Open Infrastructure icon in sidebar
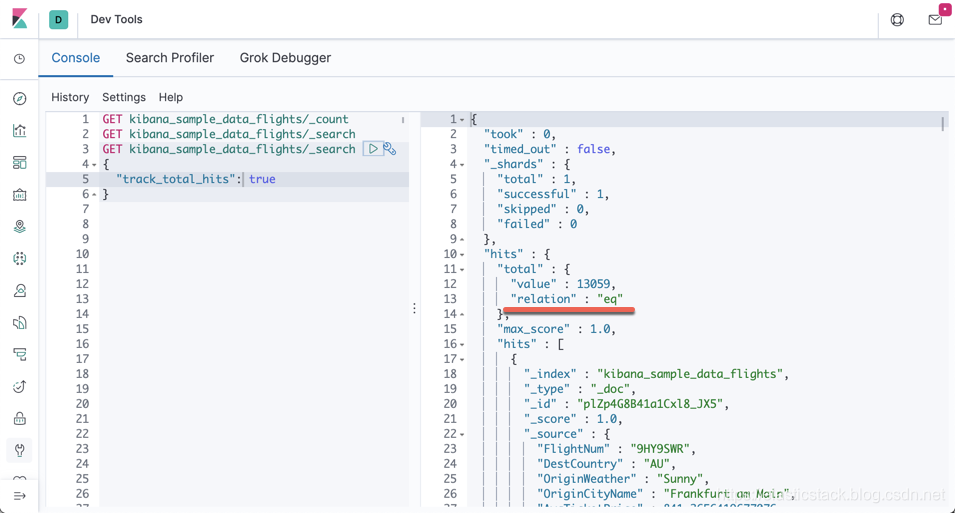955x513 pixels. [19, 291]
